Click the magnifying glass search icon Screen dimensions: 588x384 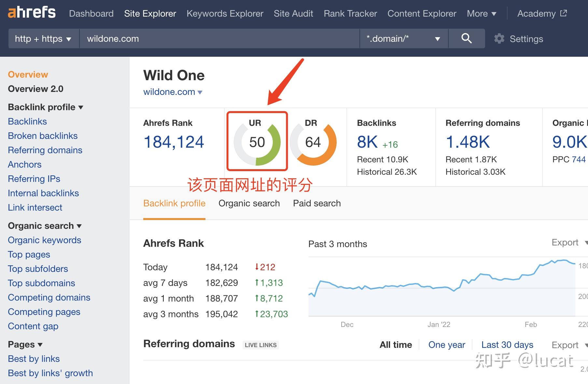coord(466,38)
